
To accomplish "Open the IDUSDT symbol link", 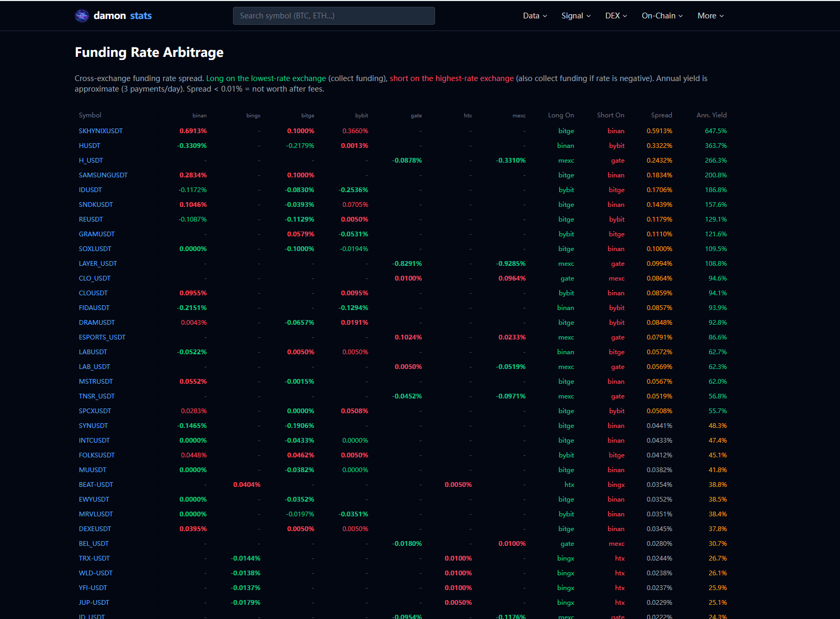I will point(90,190).
